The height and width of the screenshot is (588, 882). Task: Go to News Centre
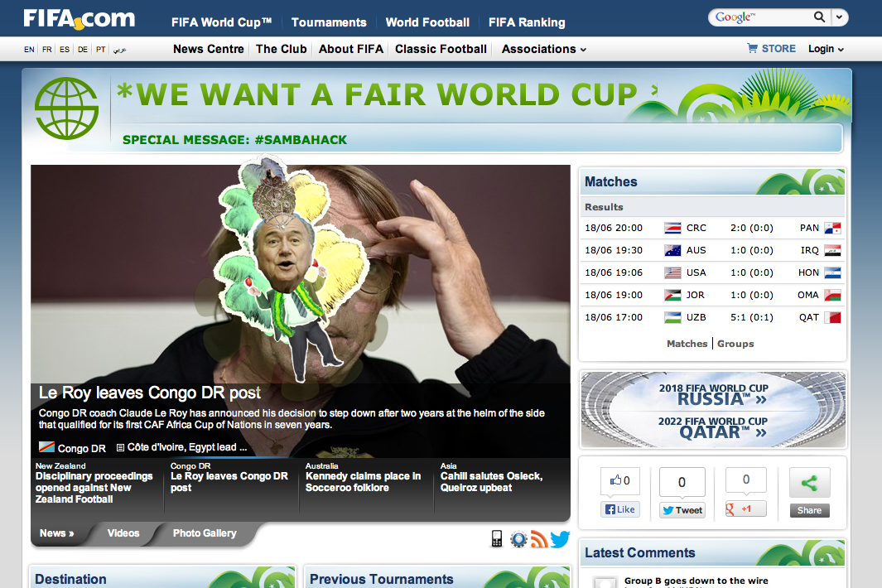(209, 49)
